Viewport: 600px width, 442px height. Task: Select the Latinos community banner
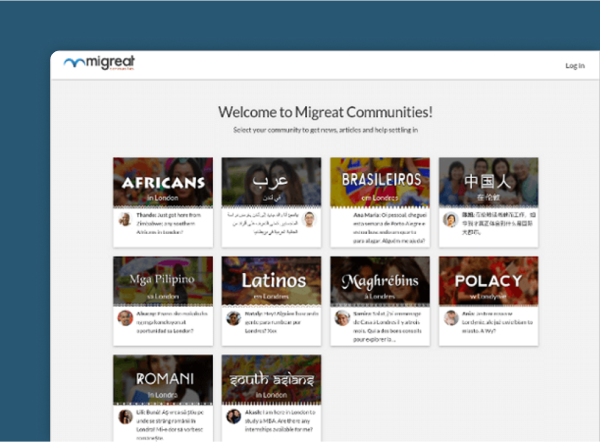[271, 280]
